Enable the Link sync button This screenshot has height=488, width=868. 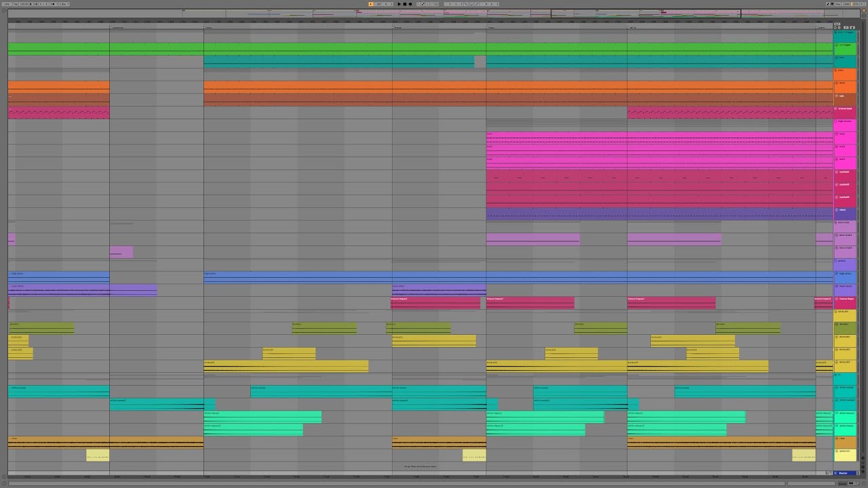7,4
